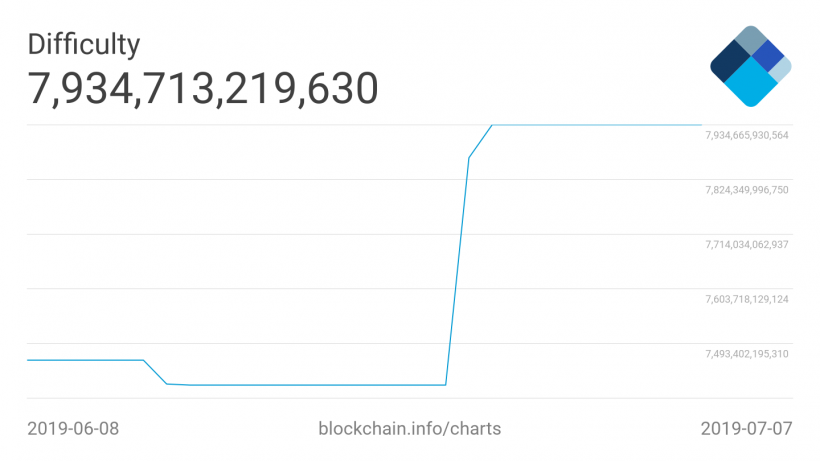Click the lowest flat section of the line

310,384
